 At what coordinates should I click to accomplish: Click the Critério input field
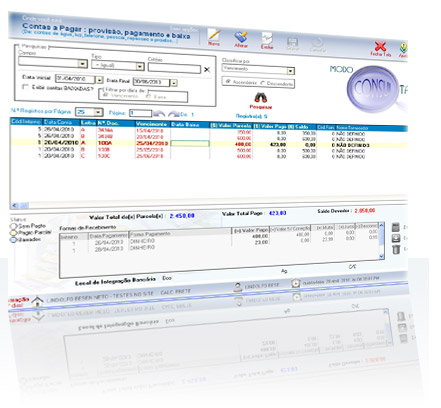point(174,68)
